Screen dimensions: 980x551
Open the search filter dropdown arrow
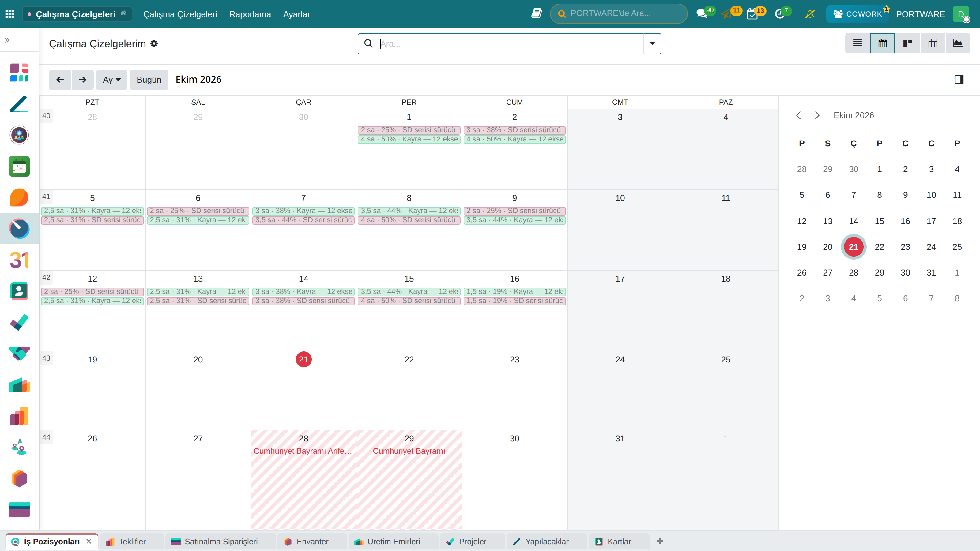coord(652,43)
